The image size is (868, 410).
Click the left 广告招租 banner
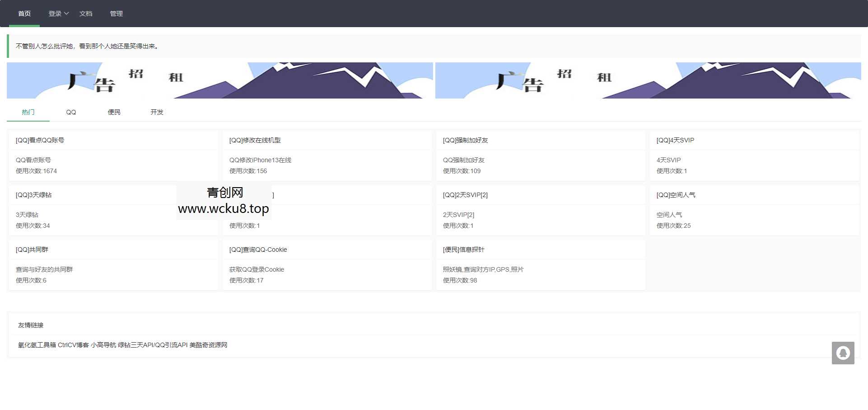coord(219,80)
